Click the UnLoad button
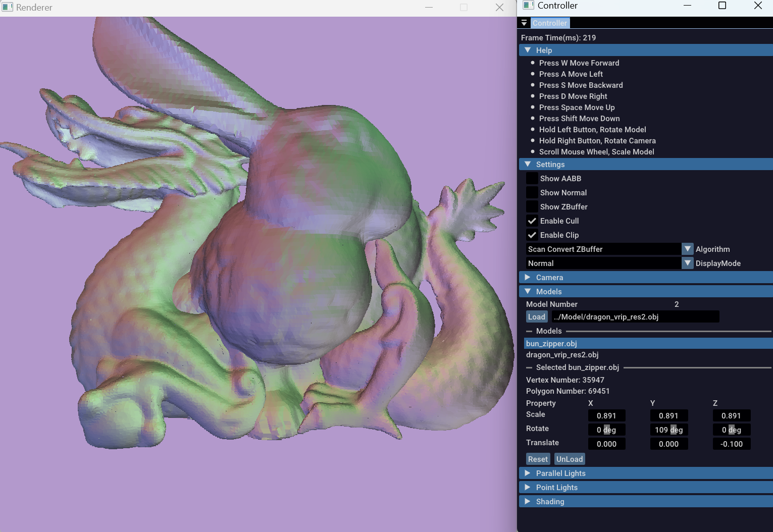Image resolution: width=773 pixels, height=532 pixels. pyautogui.click(x=570, y=459)
